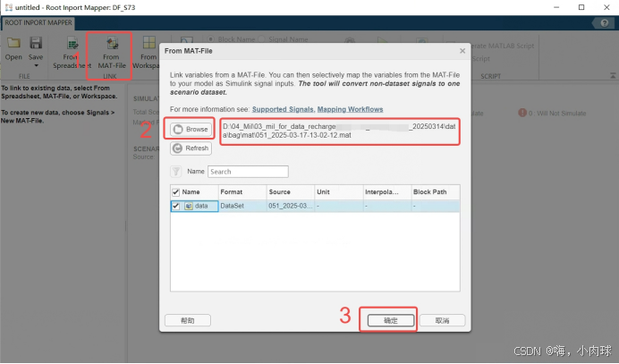Click the Interpola... column header
This screenshot has height=364, width=619.
[386, 192]
